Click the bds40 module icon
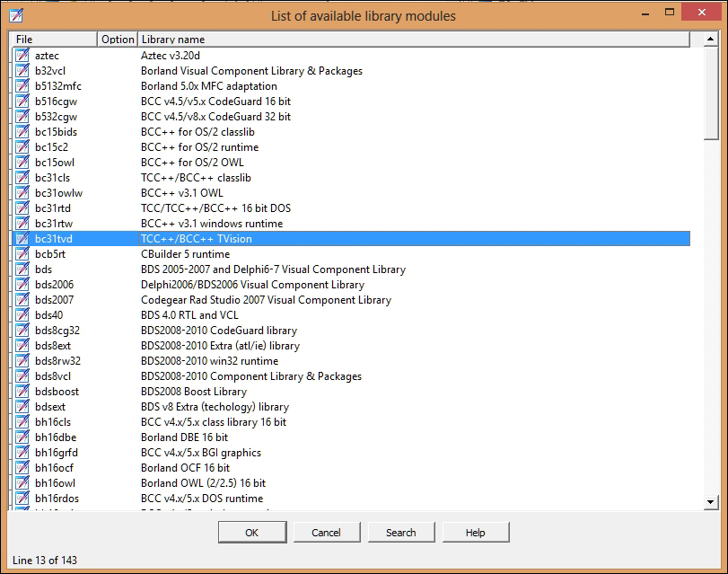The image size is (728, 574). (22, 315)
